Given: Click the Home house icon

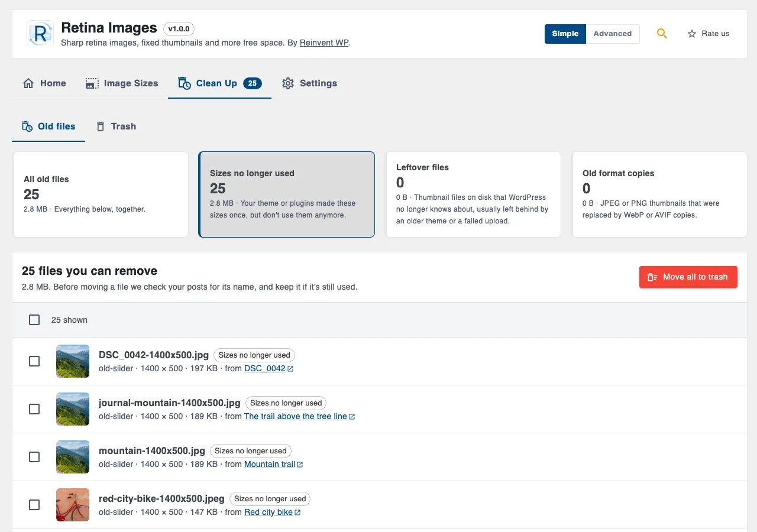Looking at the screenshot, I should [x=28, y=83].
